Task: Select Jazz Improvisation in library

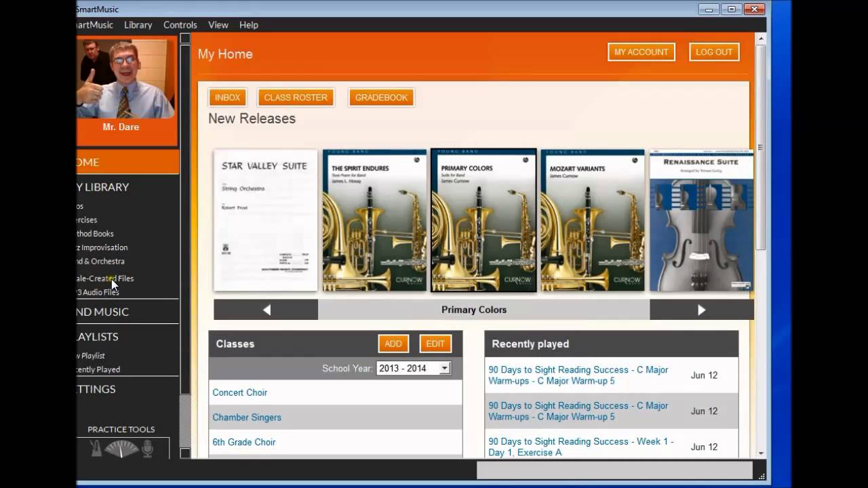Action: 102,247
